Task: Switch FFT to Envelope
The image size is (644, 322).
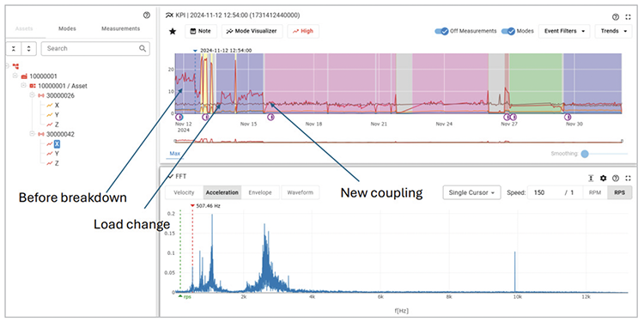Action: 260,192
